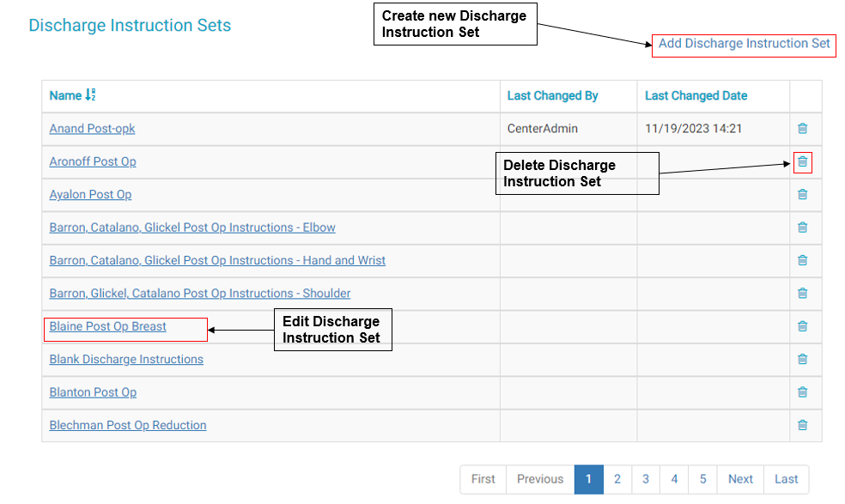Click the Last Changed Date column header
845x504 pixels.
coord(696,95)
